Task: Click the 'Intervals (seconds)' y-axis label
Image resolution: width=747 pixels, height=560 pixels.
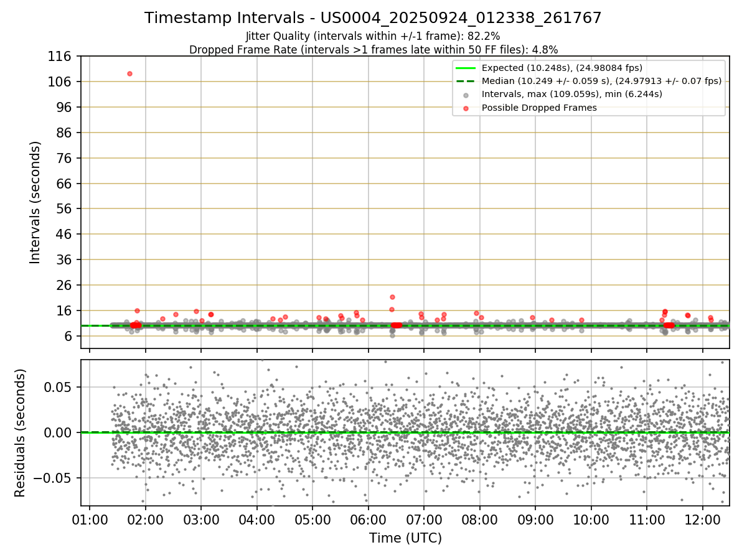Action: (x=35, y=202)
